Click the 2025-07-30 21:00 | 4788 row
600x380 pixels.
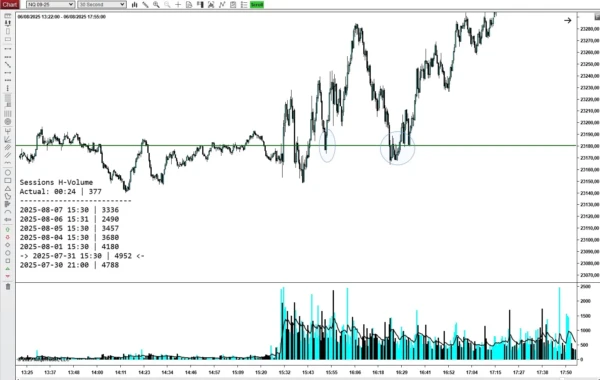(x=69, y=265)
